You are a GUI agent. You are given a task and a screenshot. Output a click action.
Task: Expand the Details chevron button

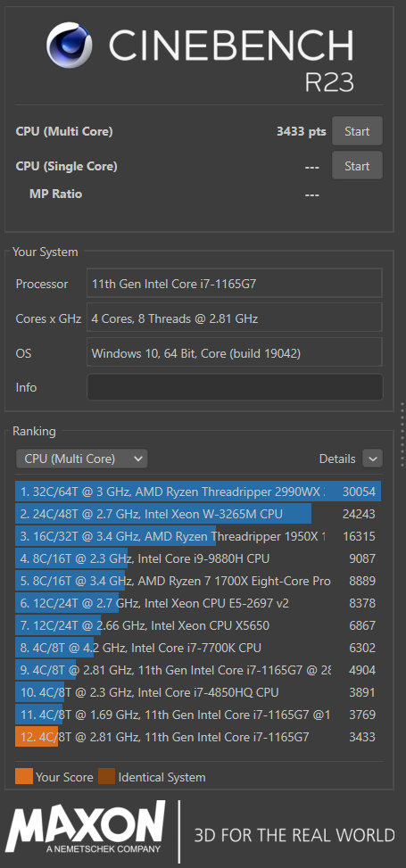(x=372, y=459)
